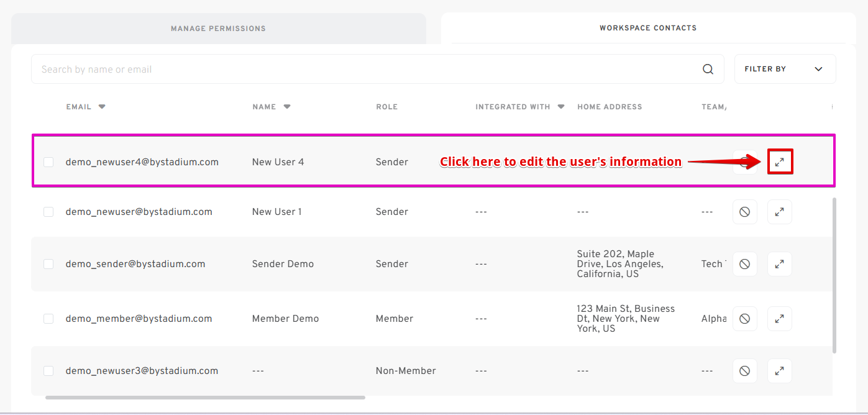Click block icon for New User 1

pyautogui.click(x=744, y=212)
